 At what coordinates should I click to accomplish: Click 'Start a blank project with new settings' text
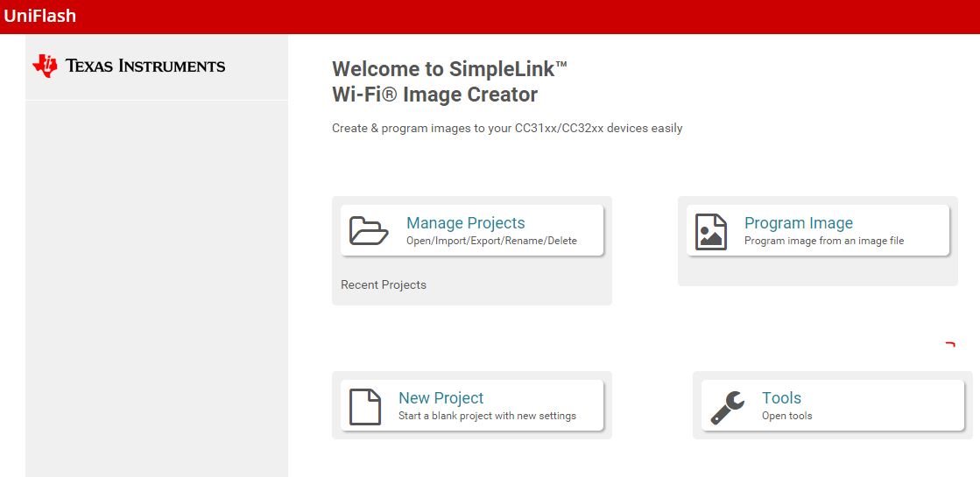pos(487,416)
